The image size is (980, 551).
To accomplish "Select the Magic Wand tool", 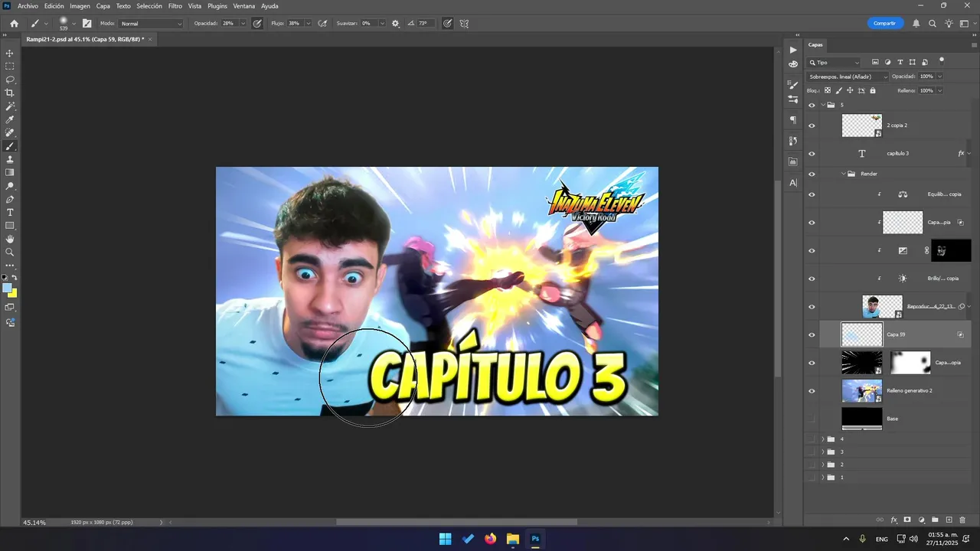I will pyautogui.click(x=10, y=106).
